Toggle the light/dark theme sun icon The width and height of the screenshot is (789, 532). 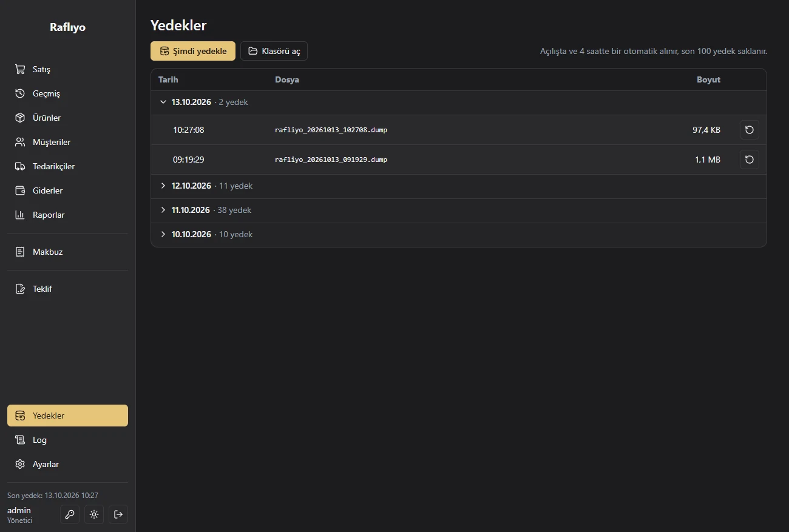pos(94,514)
